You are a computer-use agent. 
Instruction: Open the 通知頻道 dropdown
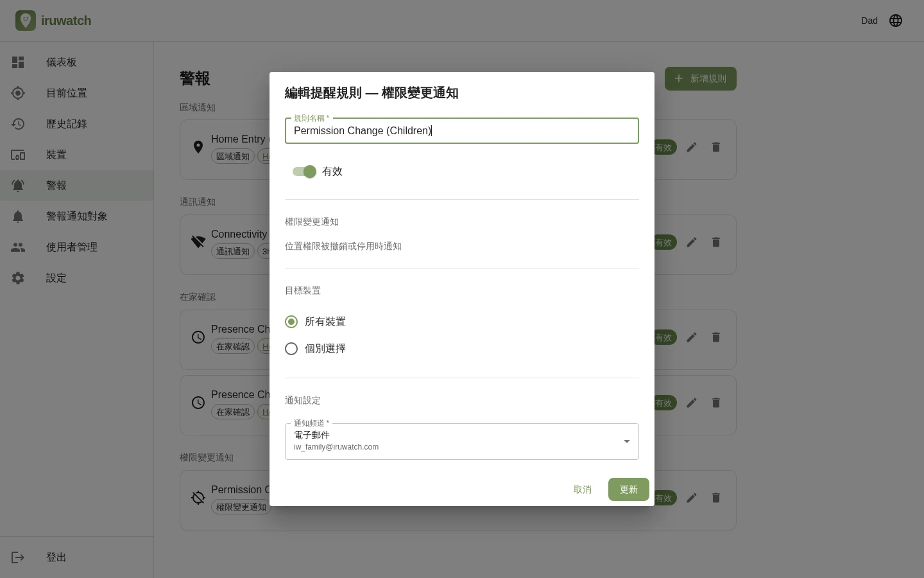coord(462,442)
